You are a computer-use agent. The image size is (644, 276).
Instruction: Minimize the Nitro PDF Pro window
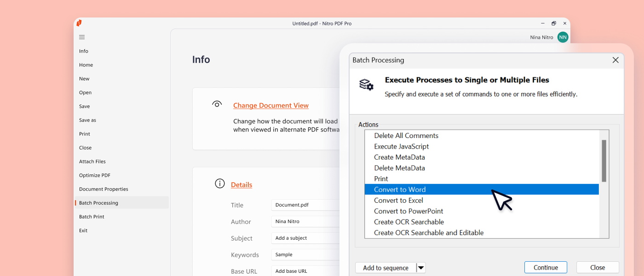tap(542, 23)
